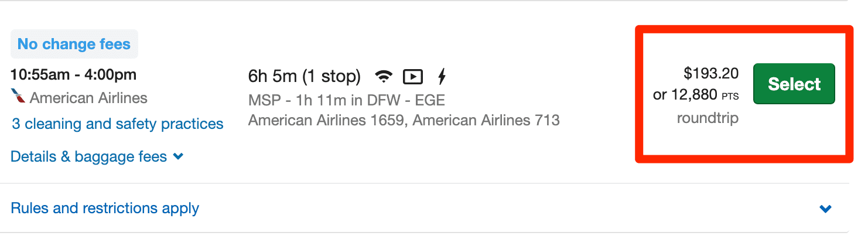The height and width of the screenshot is (246, 868).
Task: Click the 10:55am - 4:00pm flight time
Action: [73, 75]
